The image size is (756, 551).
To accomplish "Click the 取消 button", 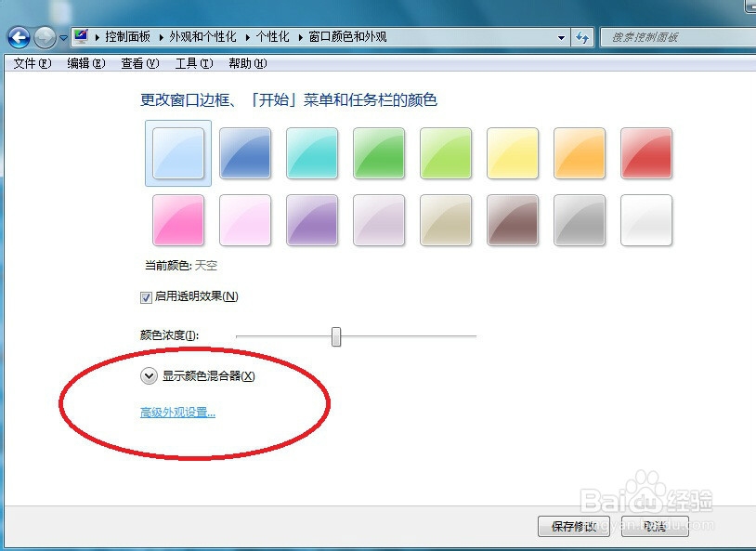I will (654, 526).
